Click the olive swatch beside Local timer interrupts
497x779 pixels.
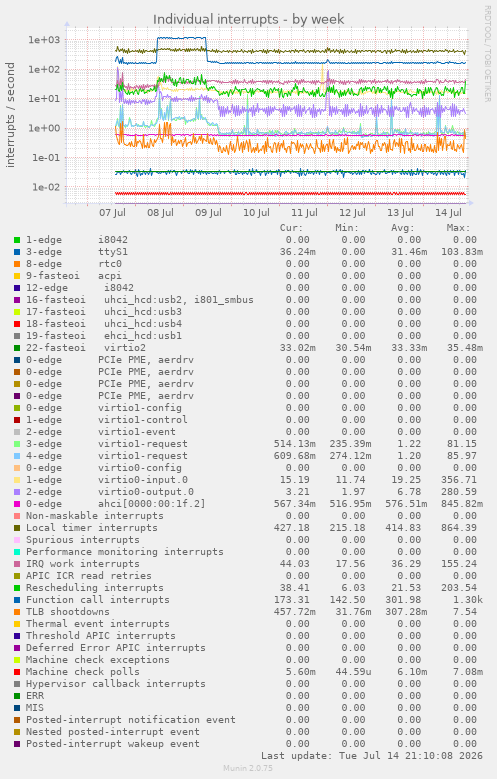pyautogui.click(x=17, y=528)
